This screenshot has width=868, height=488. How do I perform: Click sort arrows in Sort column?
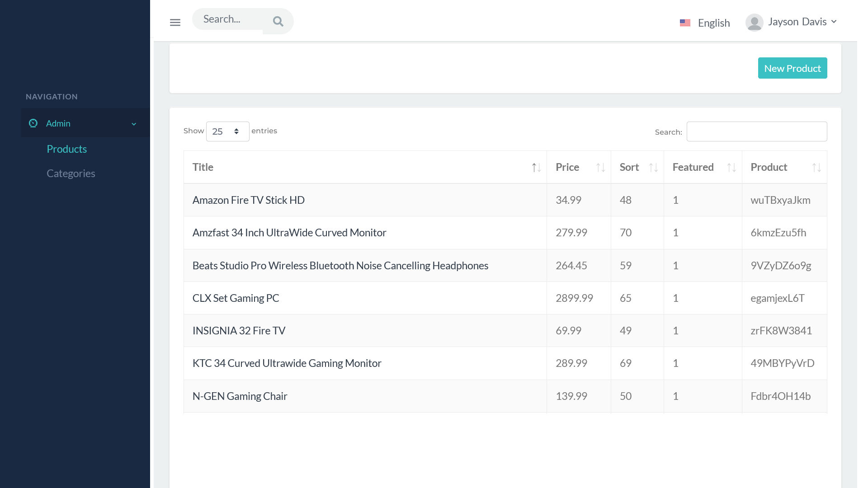pyautogui.click(x=653, y=168)
